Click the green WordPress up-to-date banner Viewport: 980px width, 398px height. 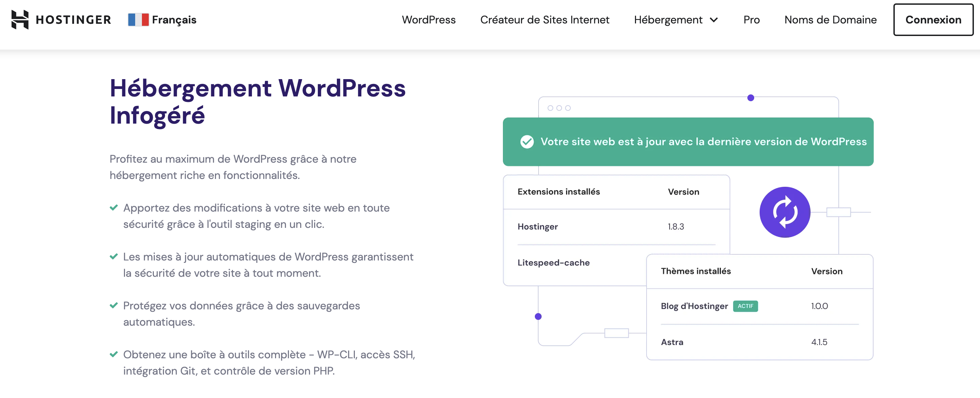(x=688, y=142)
